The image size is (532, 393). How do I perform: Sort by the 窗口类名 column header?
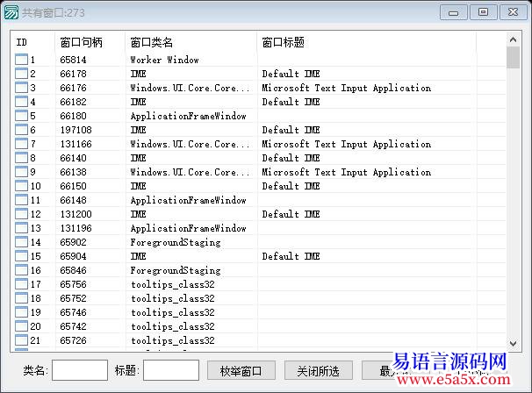[191, 42]
